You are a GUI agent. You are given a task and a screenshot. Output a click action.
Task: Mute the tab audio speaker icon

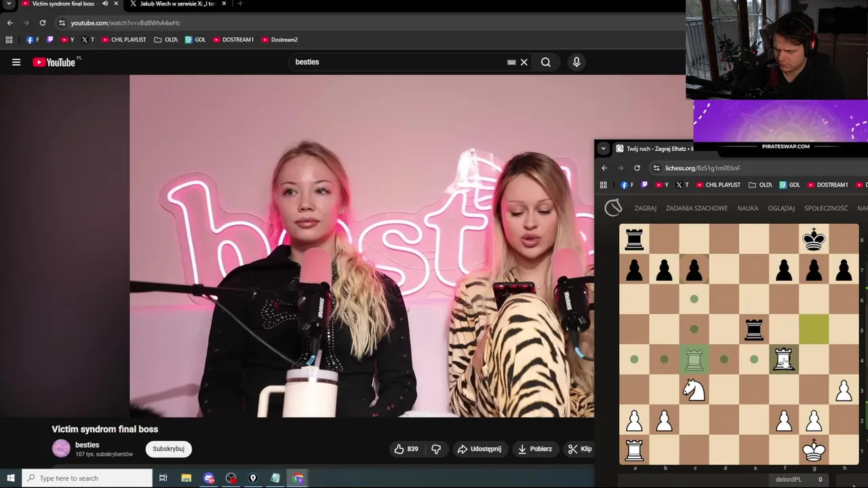coord(105,4)
